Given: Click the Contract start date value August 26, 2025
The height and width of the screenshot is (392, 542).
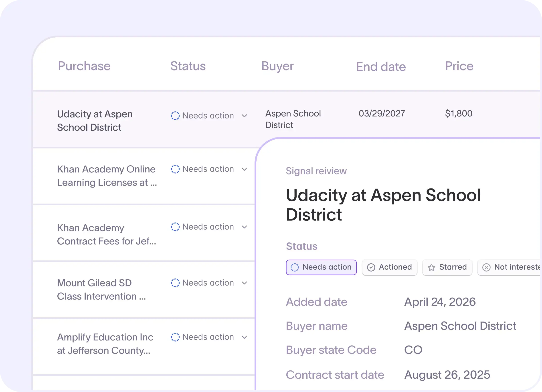Looking at the screenshot, I should coord(447,375).
